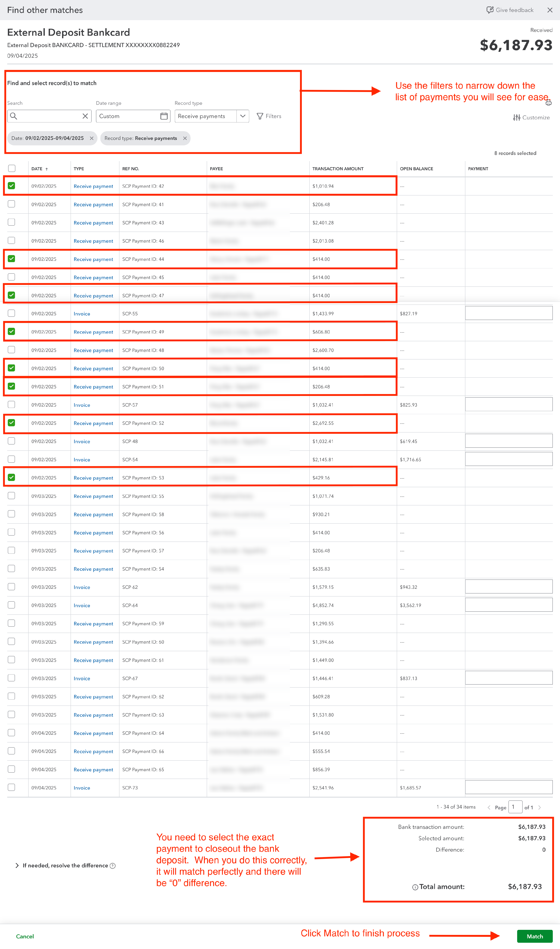Click the Cancel link

25,936
